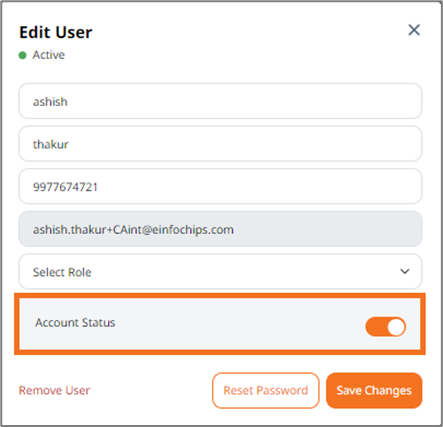Focus the first name field containing ashish
This screenshot has height=427, width=443.
point(220,101)
